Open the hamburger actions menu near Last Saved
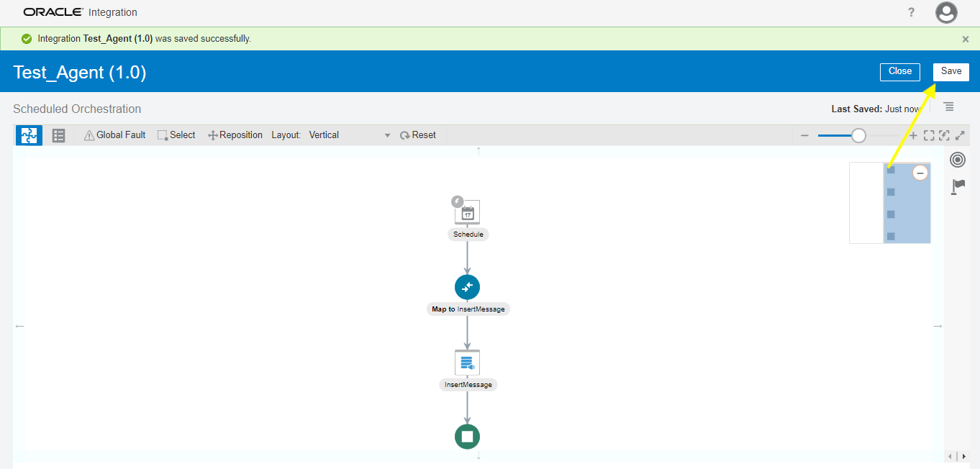The width and height of the screenshot is (980, 469). [948, 106]
